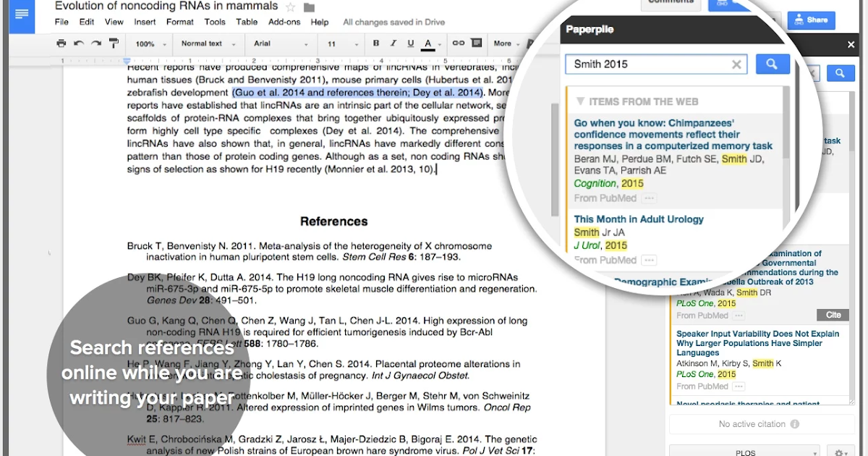This screenshot has width=868, height=456.
Task: Open This Month in Adult Urology link
Action: 639,219
